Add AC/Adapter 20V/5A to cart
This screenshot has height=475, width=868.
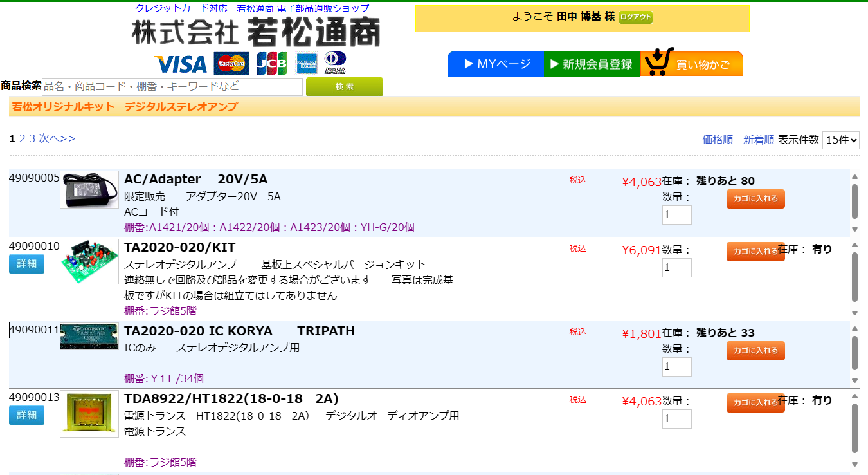click(x=755, y=199)
